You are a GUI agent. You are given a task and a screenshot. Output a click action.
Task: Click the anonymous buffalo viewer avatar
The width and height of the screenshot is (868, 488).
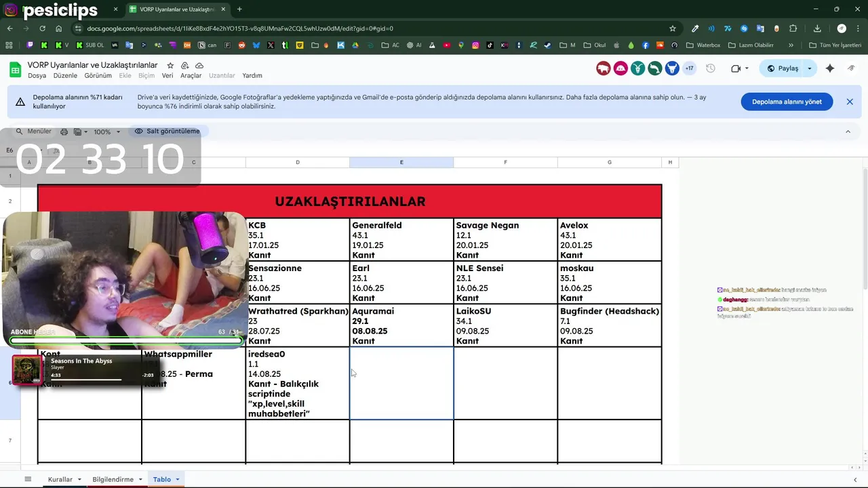point(603,68)
